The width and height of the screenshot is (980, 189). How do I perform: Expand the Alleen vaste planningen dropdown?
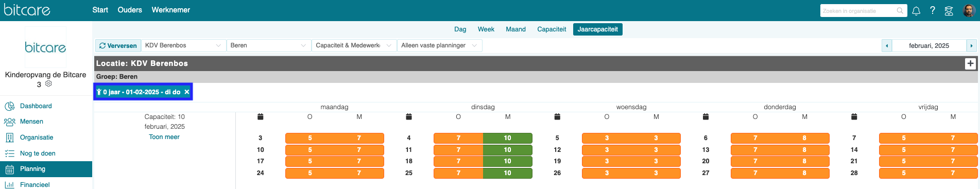[x=440, y=45]
